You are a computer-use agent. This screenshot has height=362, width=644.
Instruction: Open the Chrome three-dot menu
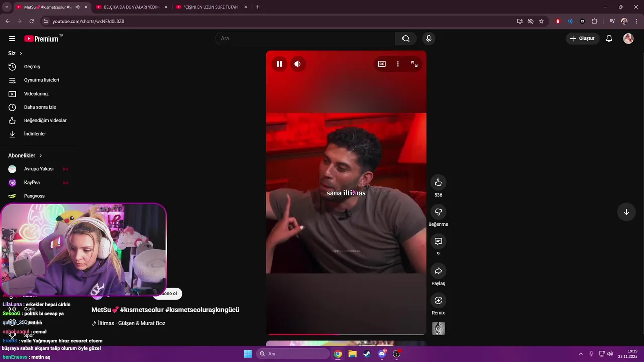[636, 21]
